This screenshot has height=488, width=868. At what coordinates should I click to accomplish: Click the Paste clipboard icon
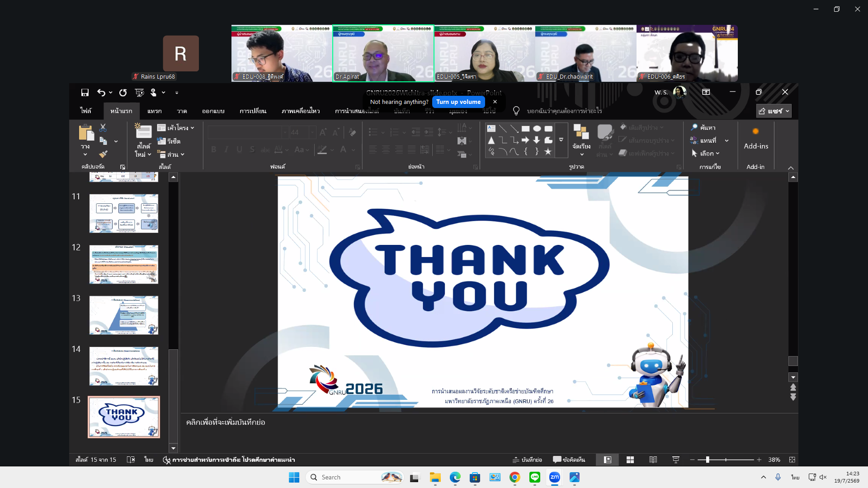pyautogui.click(x=86, y=133)
